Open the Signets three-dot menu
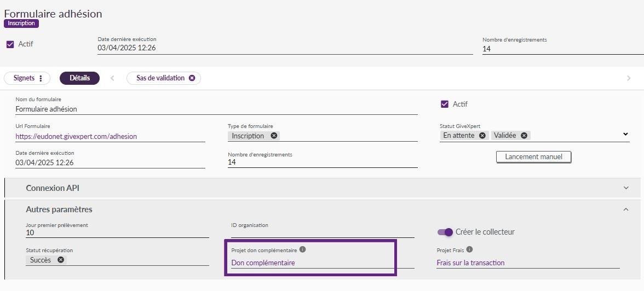Screen dimensions: 644x291 pos(41,78)
